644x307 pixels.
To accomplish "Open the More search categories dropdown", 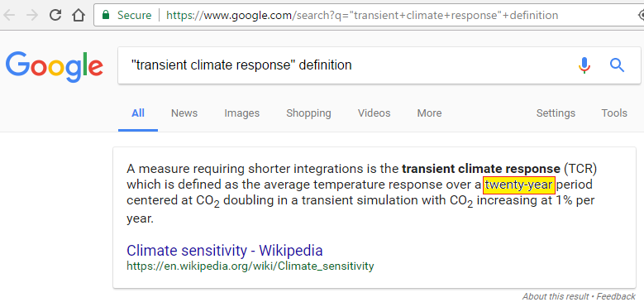I will (x=429, y=113).
